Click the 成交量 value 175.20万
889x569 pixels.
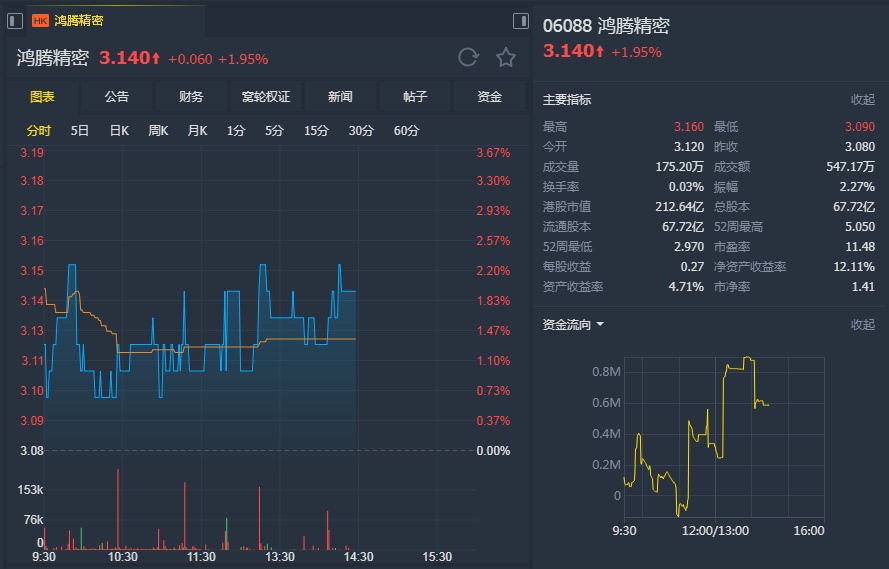679,167
